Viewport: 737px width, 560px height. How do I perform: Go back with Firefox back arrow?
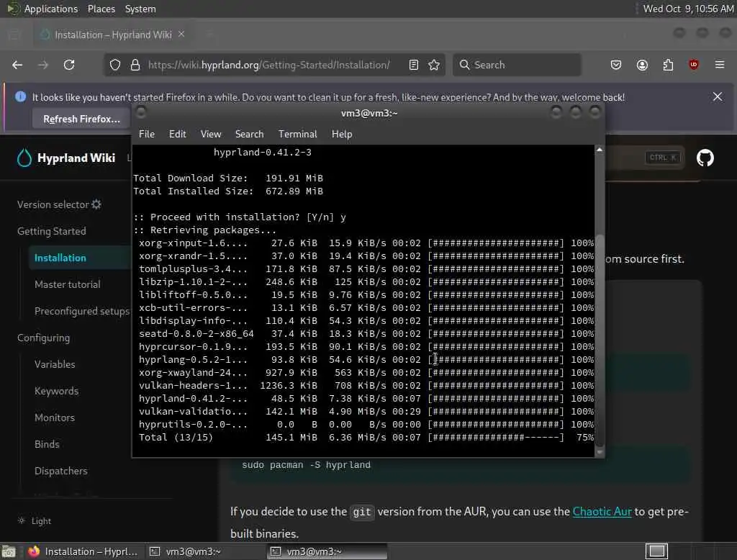17,65
